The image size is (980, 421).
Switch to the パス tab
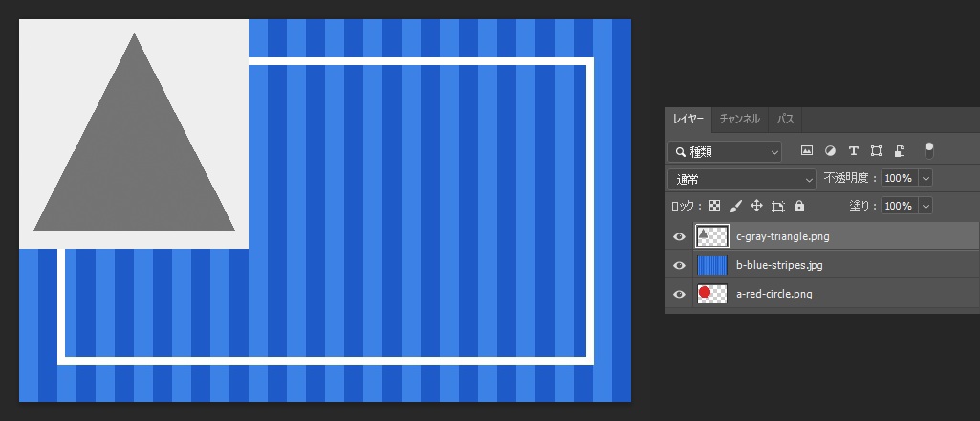pos(785,119)
